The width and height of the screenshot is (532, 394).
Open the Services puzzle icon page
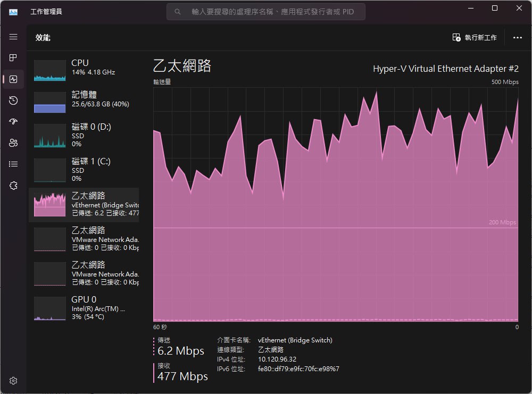13,186
